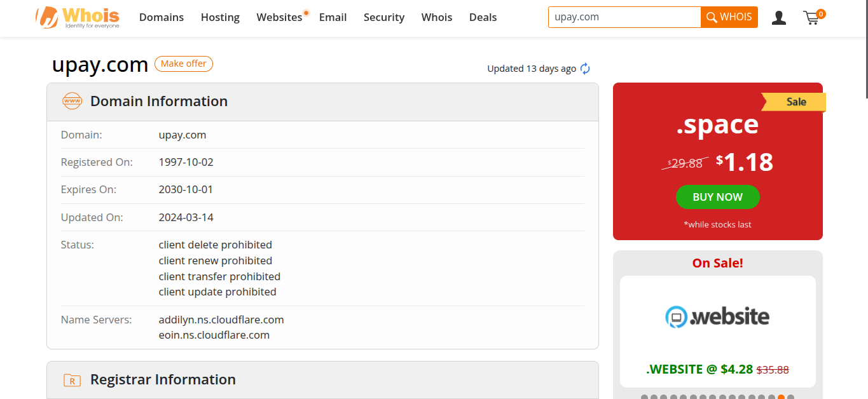The width and height of the screenshot is (868, 399).
Task: Click name server addilyn.ns.cloudflare.com
Action: tap(221, 320)
